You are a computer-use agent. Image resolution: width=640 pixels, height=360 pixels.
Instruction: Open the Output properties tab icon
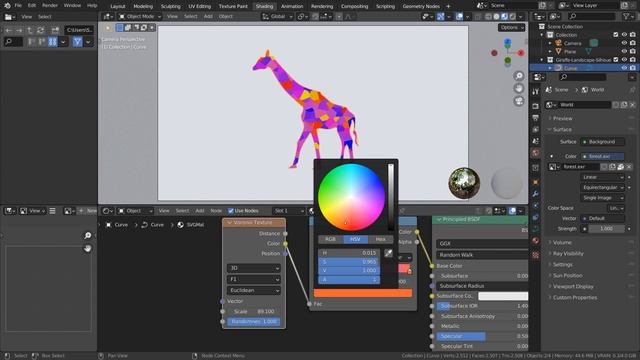[x=536, y=118]
